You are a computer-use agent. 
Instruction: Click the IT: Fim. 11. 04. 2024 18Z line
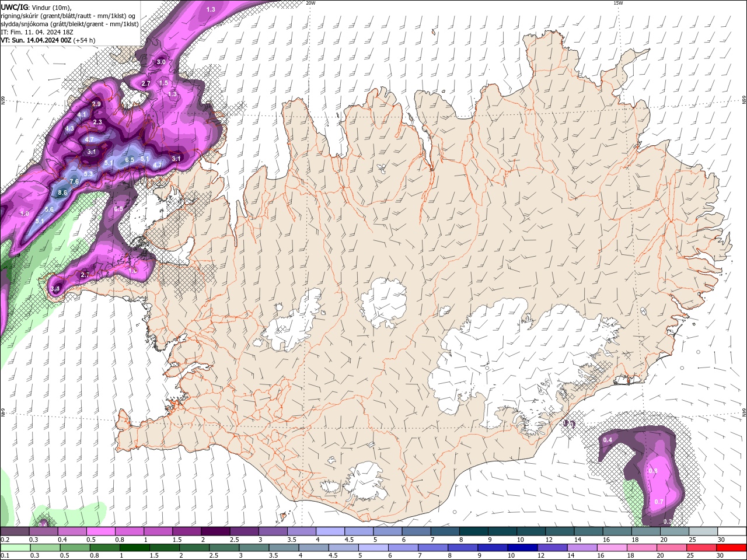tap(36, 32)
